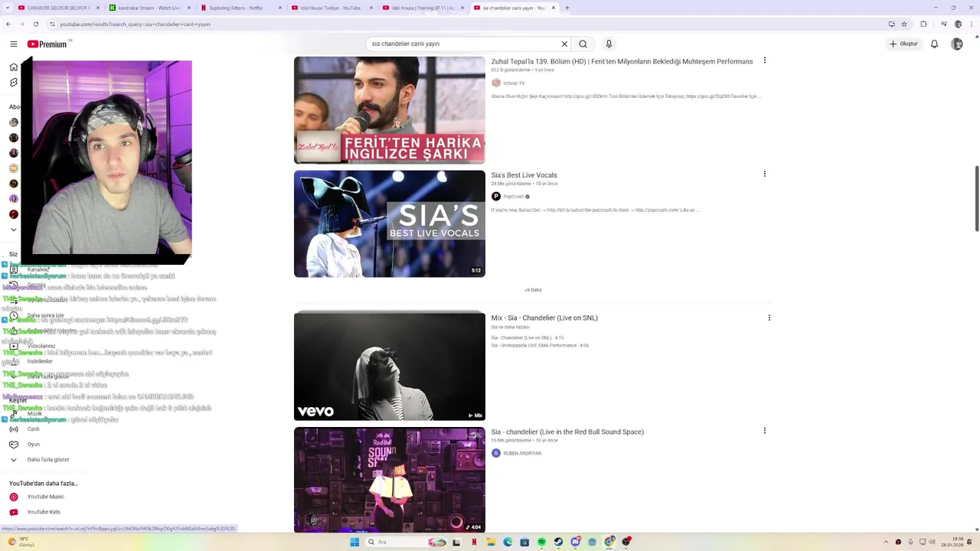This screenshot has width=980, height=551.
Task: Open the account avatar menu
Action: [957, 44]
